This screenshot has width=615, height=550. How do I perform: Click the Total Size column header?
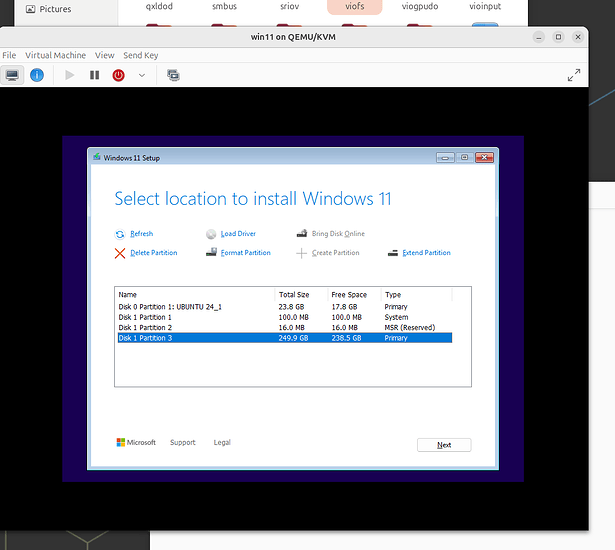click(301, 295)
